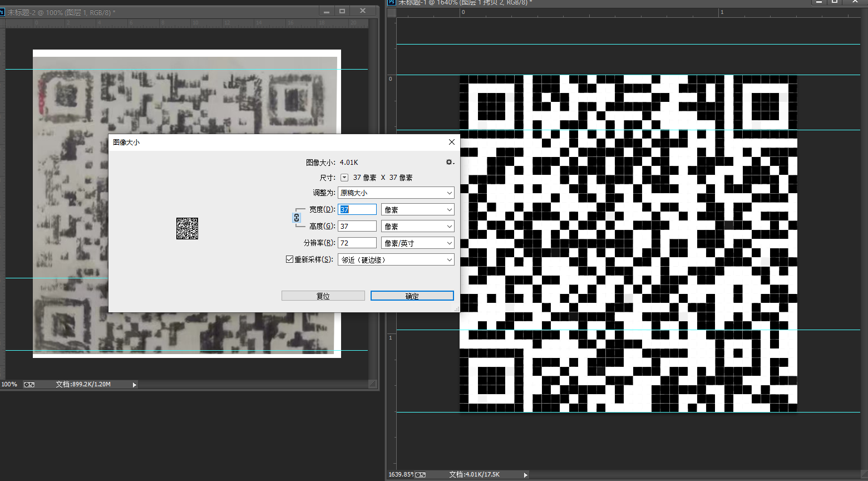This screenshot has height=481, width=868.
Task: Click the status icon beside 100% zoom
Action: click(29, 384)
